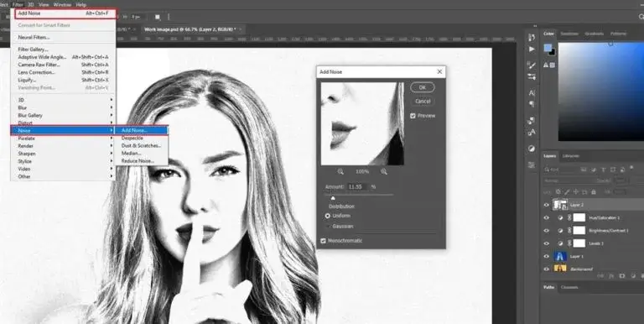The height and width of the screenshot is (324, 644).
Task: Click the Brightness/Contrast adjustment layer icon
Action: 560,230
